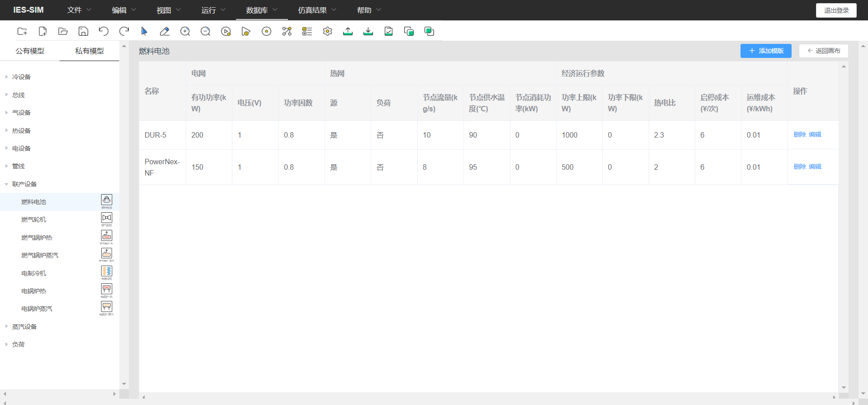Expand the 热设备 tree node

click(x=7, y=130)
